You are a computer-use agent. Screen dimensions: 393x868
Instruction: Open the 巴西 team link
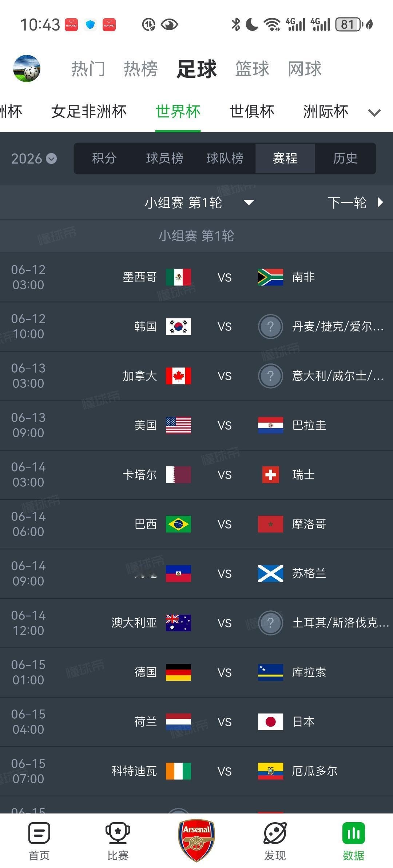(x=146, y=524)
